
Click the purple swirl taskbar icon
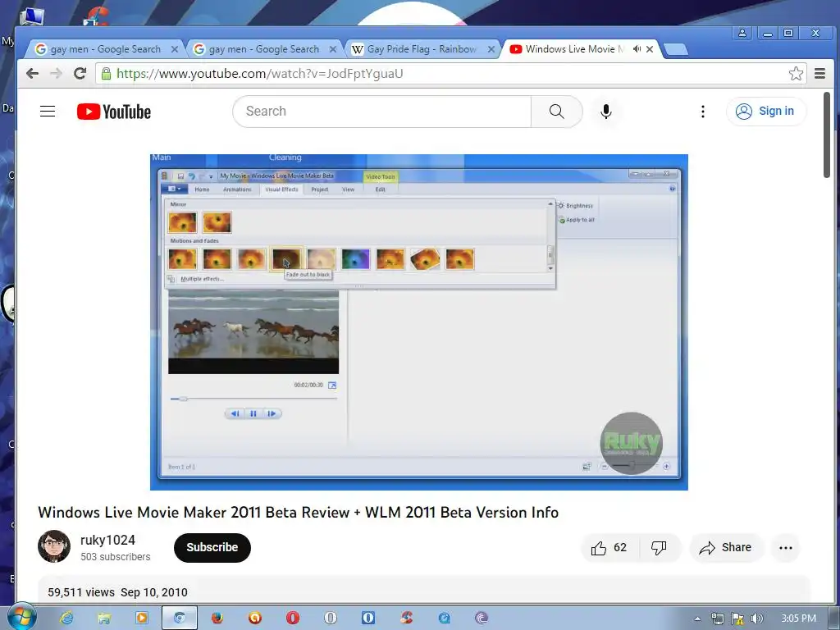[482, 619]
